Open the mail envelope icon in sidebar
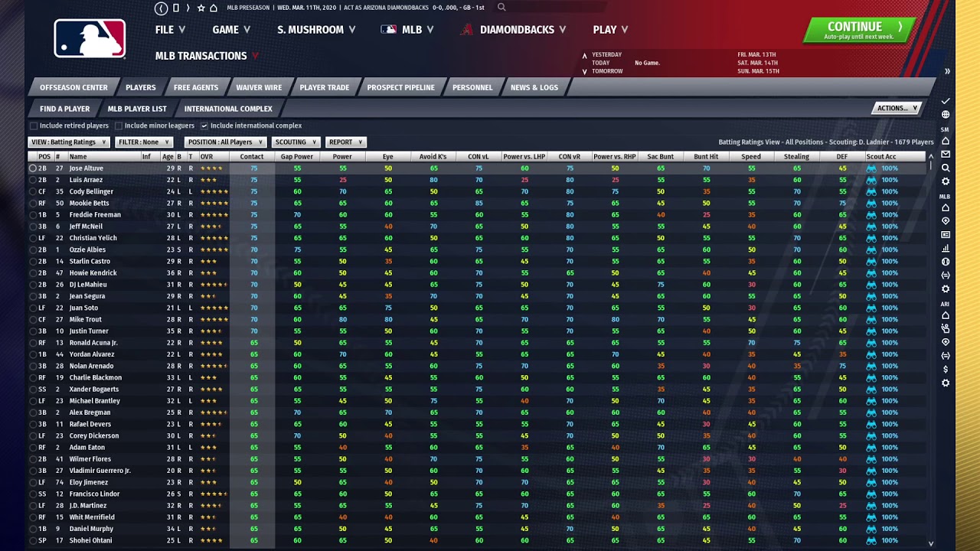The image size is (980, 551). coord(946,154)
